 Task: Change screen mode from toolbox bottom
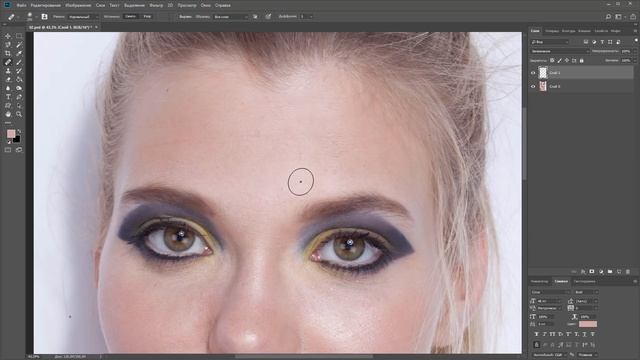tap(19, 150)
